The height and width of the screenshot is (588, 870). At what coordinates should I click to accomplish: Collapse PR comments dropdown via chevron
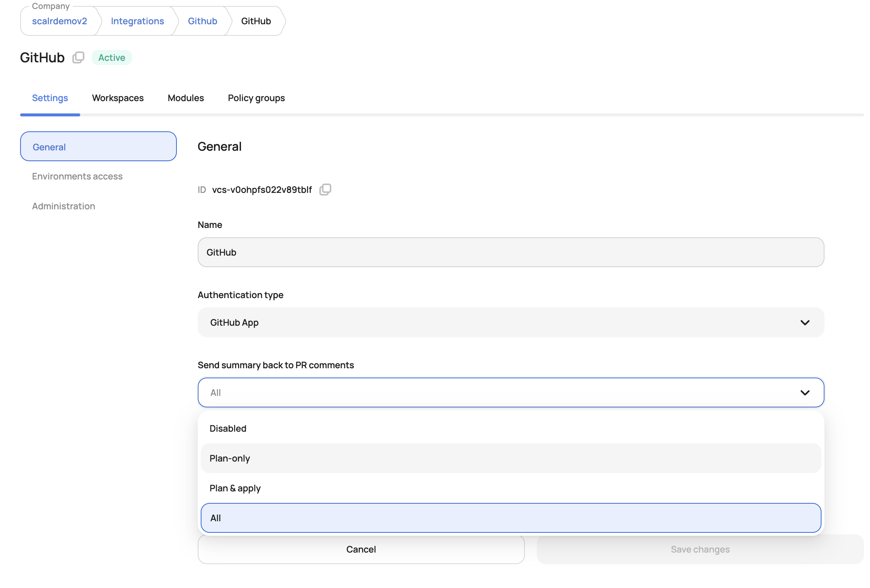pyautogui.click(x=804, y=392)
